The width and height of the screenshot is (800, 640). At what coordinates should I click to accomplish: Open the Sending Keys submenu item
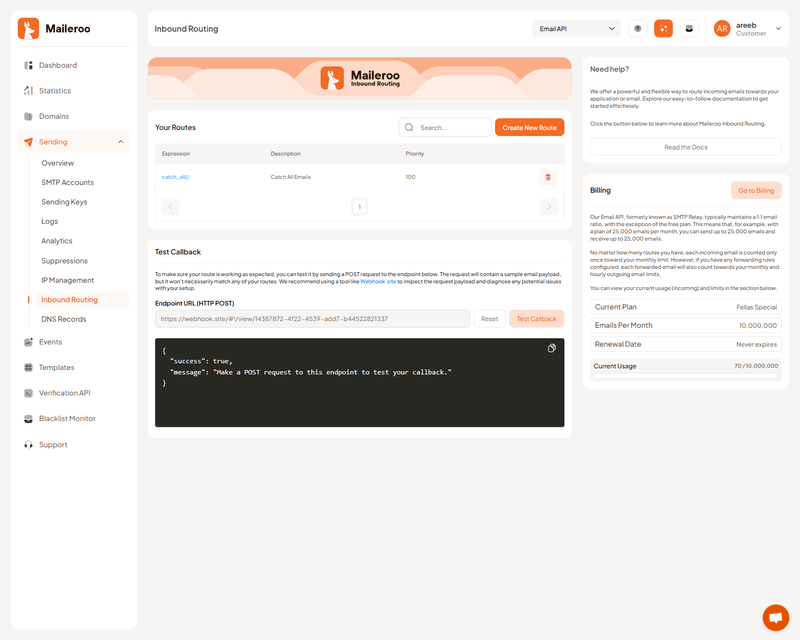64,202
